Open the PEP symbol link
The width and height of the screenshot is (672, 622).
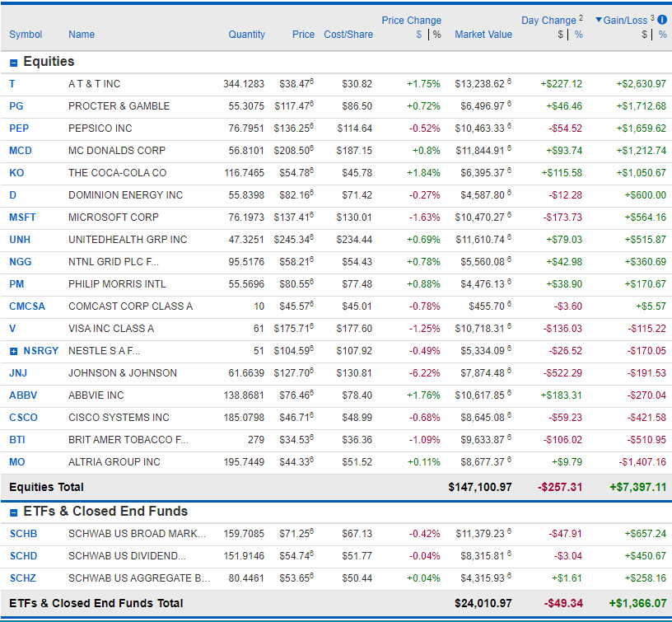[x=19, y=129]
